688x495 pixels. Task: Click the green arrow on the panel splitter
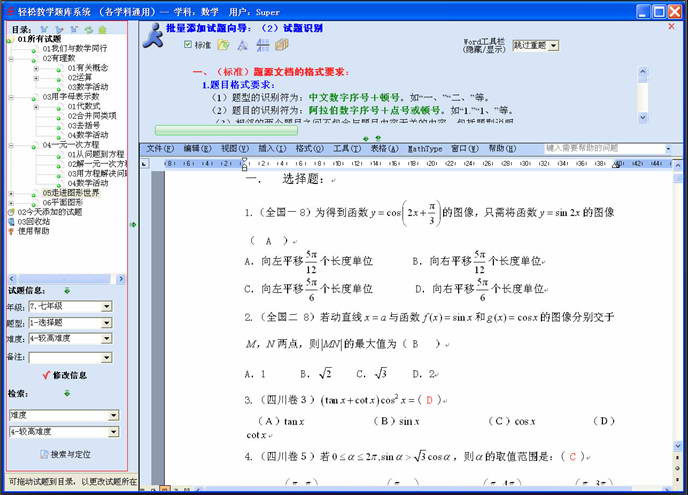[x=133, y=225]
